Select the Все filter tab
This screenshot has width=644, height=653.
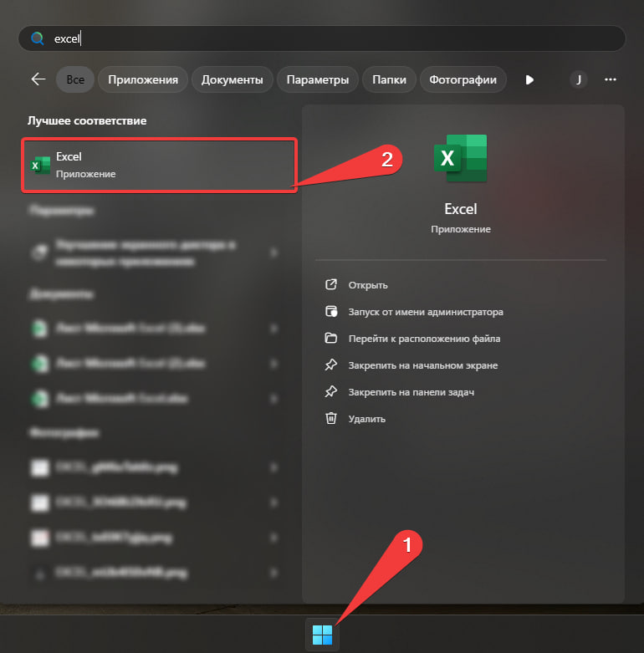tap(75, 79)
